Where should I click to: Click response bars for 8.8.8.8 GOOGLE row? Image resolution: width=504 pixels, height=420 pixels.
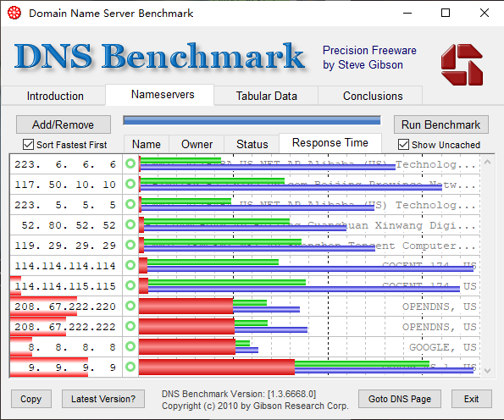198,346
